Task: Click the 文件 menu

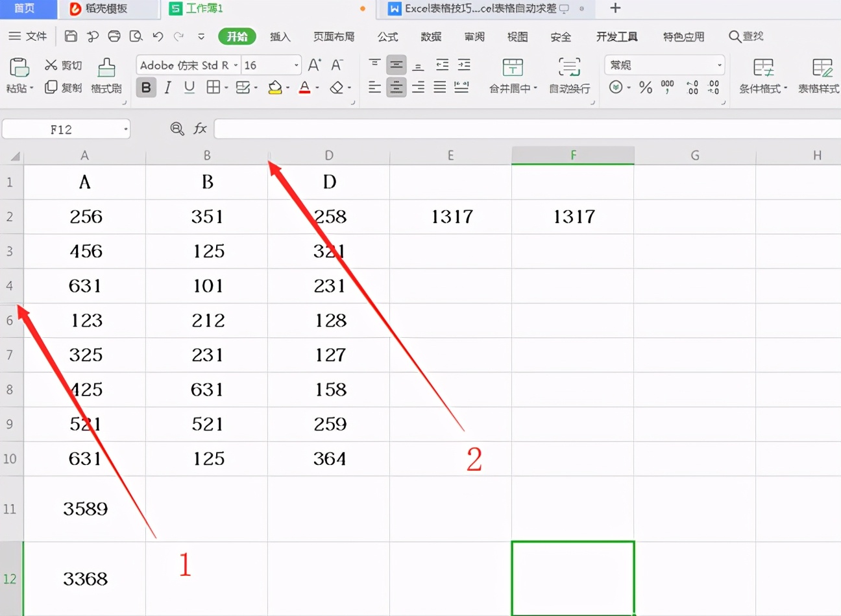Action: click(x=36, y=36)
